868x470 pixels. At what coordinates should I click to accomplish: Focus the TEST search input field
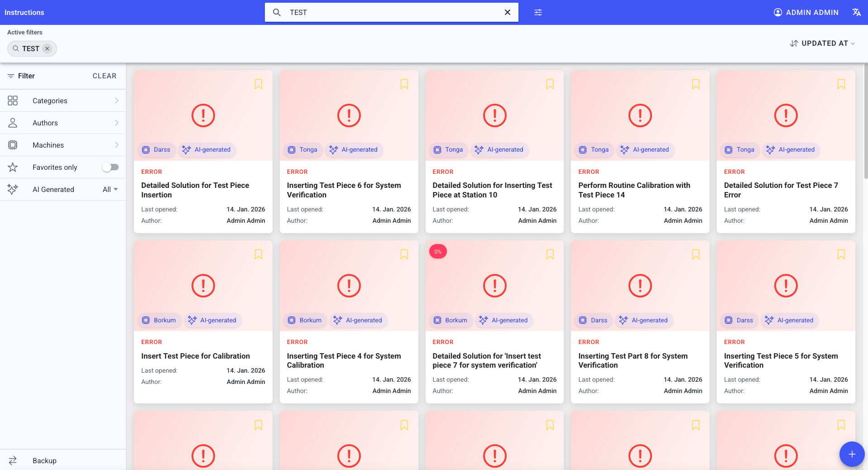tap(392, 12)
